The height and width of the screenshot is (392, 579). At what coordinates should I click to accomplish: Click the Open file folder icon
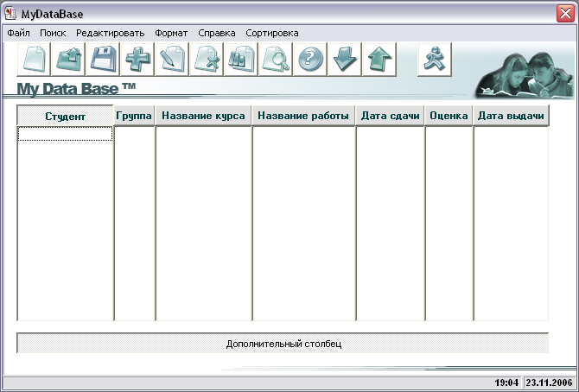point(68,60)
